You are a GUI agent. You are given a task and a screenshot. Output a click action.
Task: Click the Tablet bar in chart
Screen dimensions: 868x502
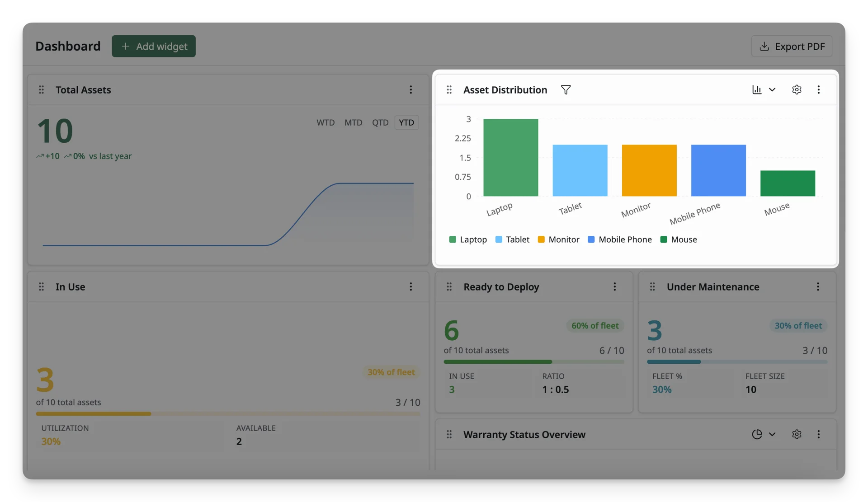(x=580, y=170)
